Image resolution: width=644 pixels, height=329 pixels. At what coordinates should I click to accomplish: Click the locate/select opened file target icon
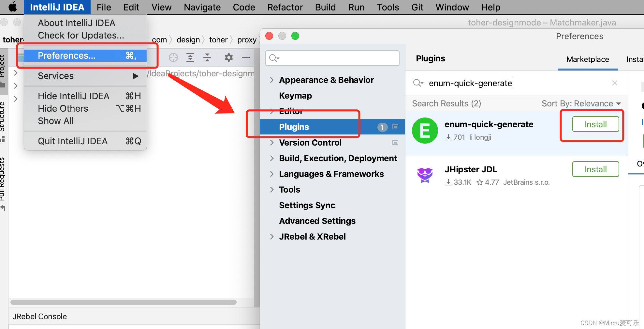173,57
